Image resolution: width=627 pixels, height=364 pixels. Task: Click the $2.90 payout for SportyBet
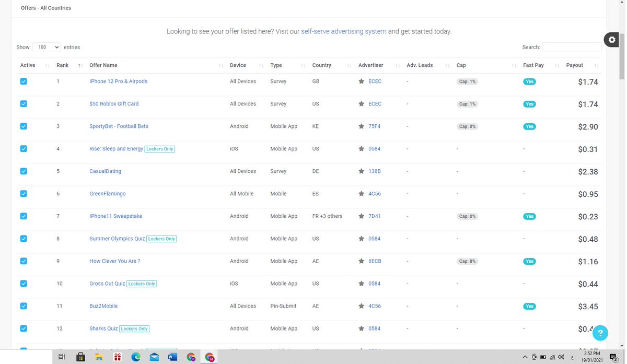point(588,127)
